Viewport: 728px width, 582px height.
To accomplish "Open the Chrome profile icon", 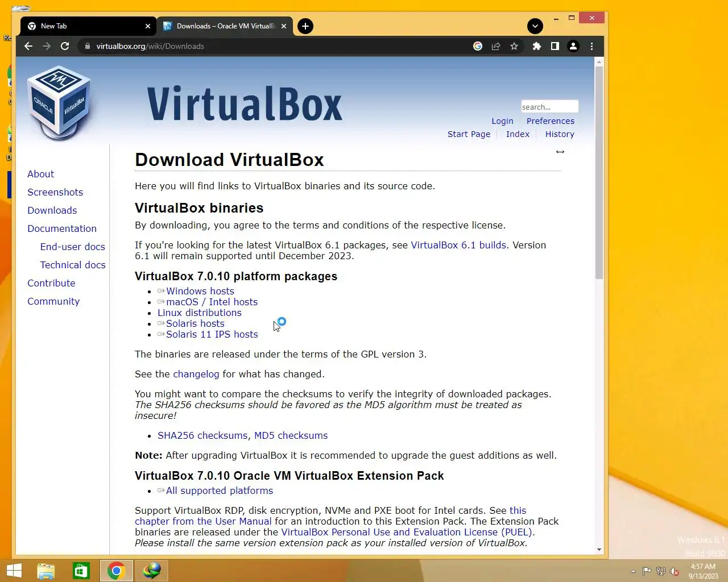I will (573, 46).
